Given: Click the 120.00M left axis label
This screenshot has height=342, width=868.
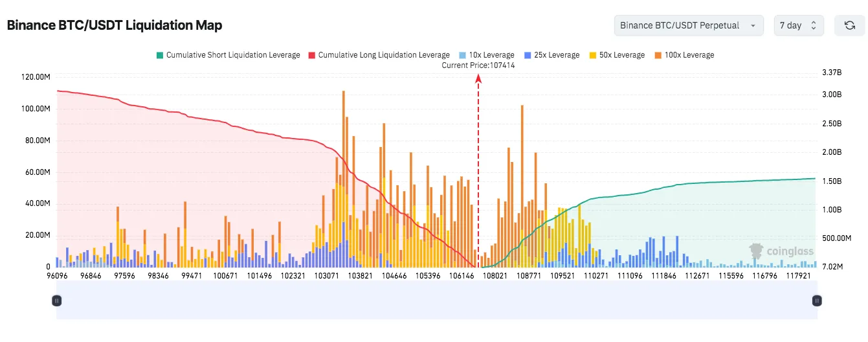Looking at the screenshot, I should [36, 77].
